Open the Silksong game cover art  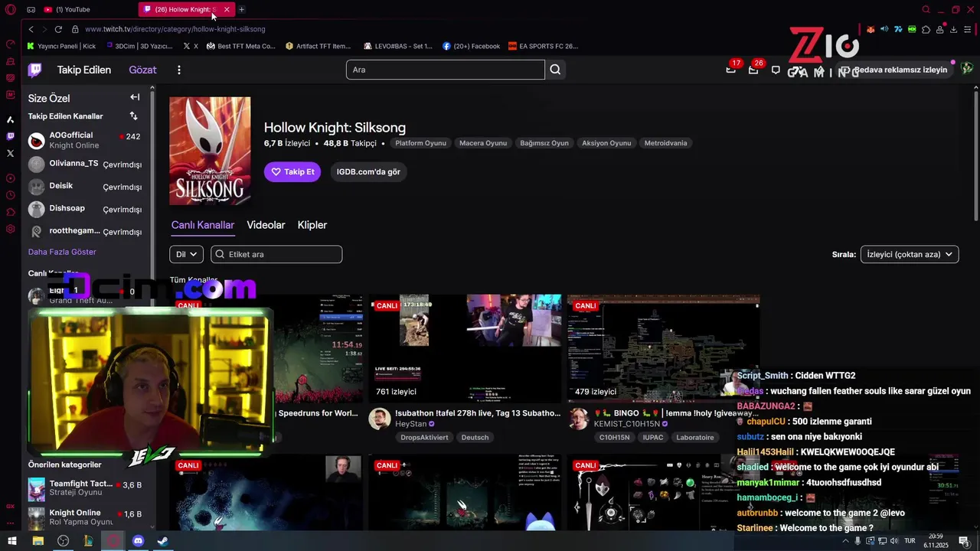click(x=210, y=151)
